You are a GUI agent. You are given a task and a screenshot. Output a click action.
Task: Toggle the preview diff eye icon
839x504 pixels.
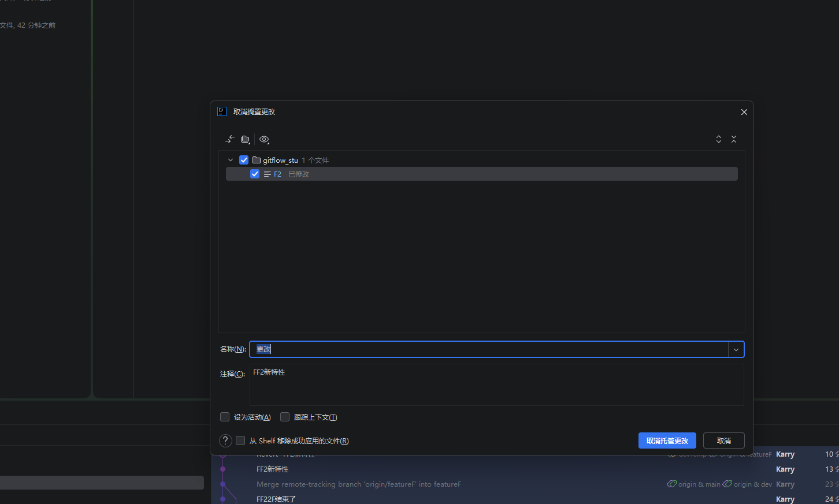tap(264, 139)
